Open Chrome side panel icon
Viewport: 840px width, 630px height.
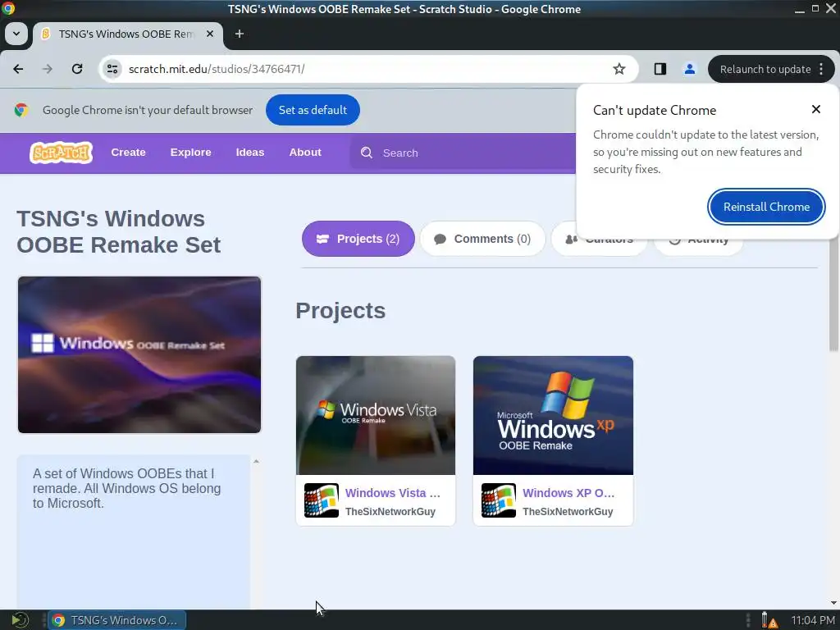(x=660, y=69)
